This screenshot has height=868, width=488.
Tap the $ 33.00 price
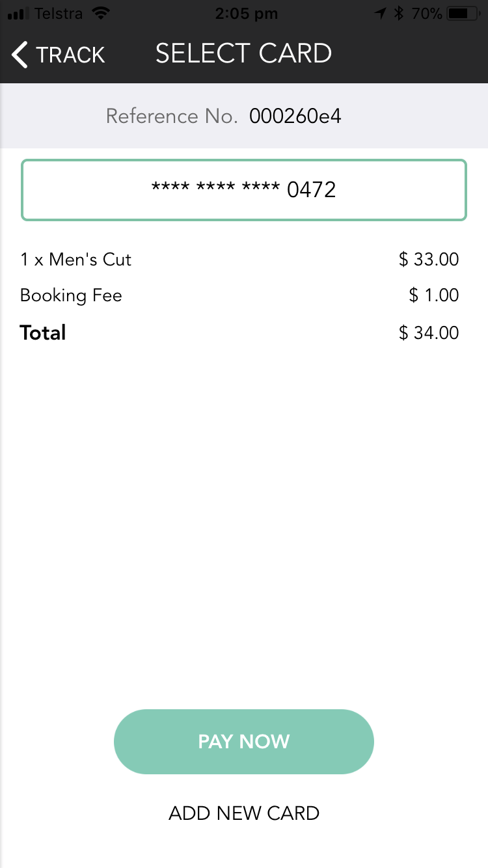[x=429, y=260]
